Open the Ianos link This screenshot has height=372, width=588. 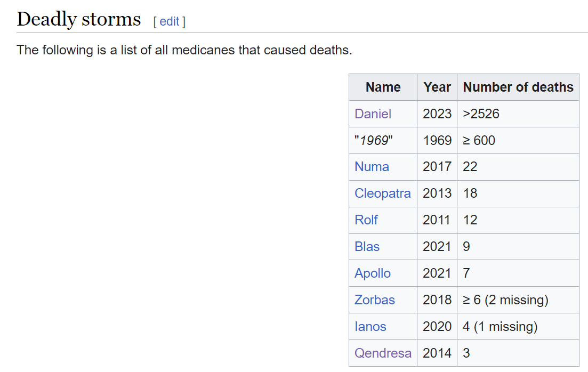(370, 327)
